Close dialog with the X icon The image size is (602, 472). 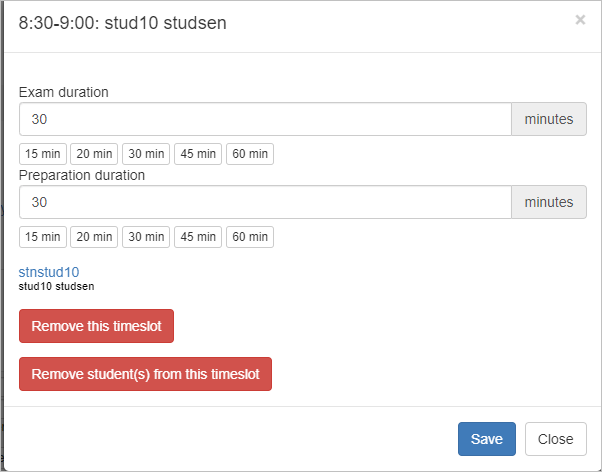(x=580, y=20)
